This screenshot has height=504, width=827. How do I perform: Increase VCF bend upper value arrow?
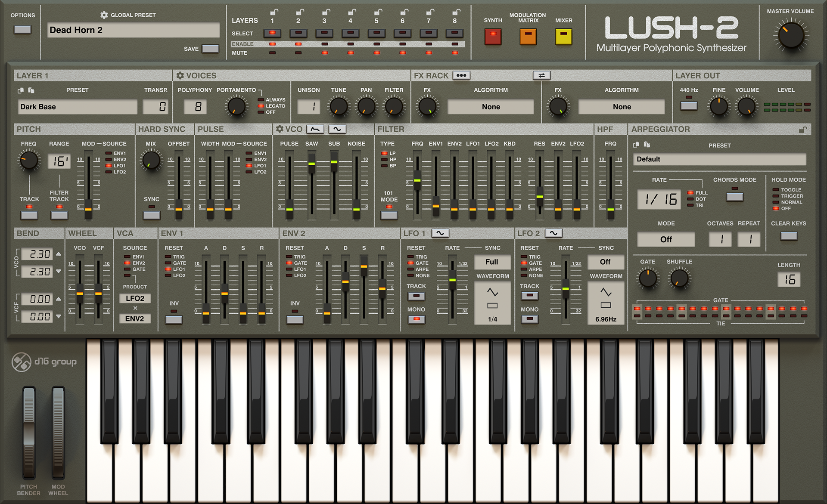coord(59,299)
